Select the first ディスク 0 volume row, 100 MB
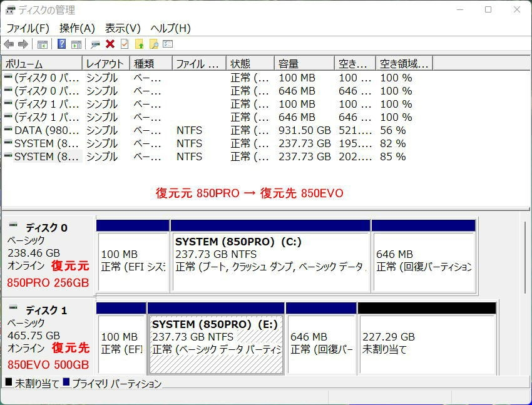 [x=217, y=78]
